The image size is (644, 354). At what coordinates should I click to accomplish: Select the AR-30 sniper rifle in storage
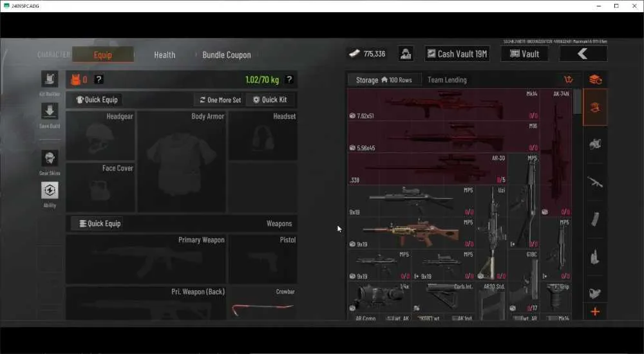tap(427, 169)
